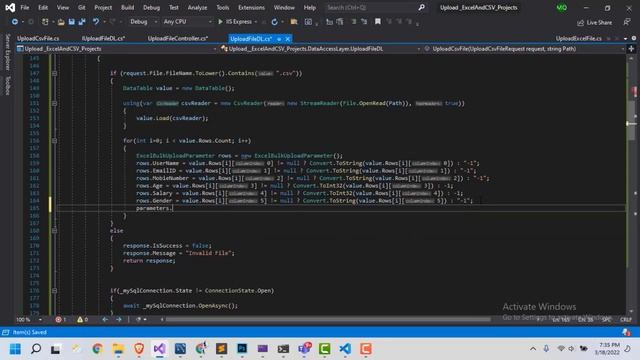Navigate to next issue arrow

119,320
